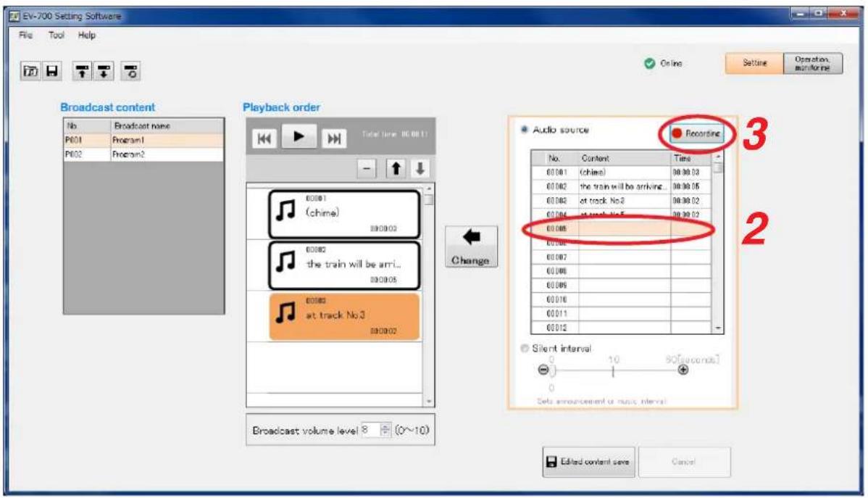The image size is (868, 498).
Task: Select audio source row 00010
Action: 621,299
